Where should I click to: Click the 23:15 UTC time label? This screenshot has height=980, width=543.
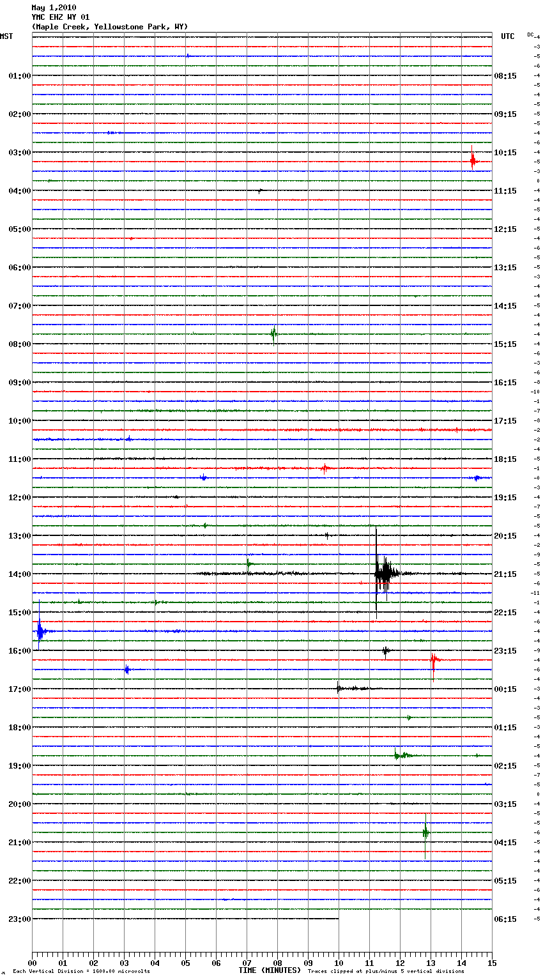coord(505,651)
